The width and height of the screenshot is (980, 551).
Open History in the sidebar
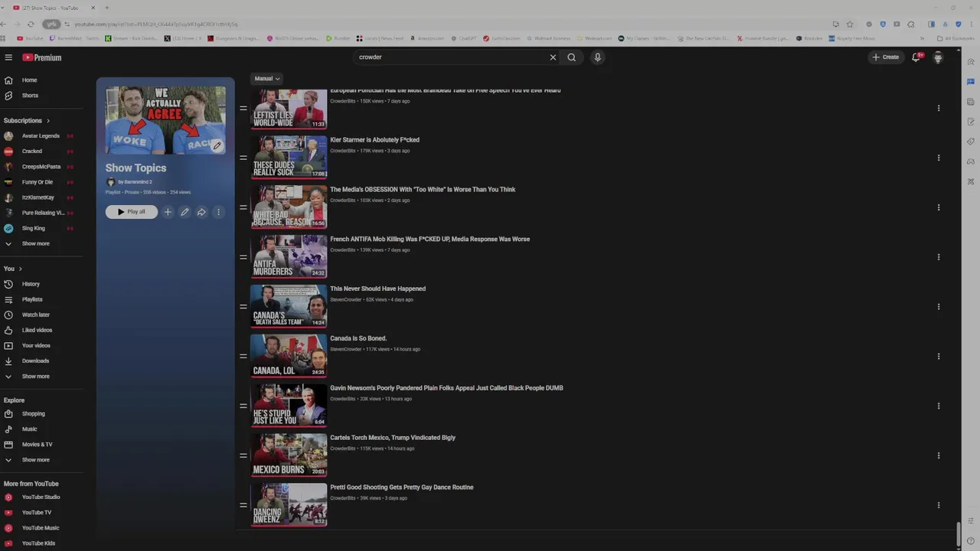pyautogui.click(x=31, y=284)
